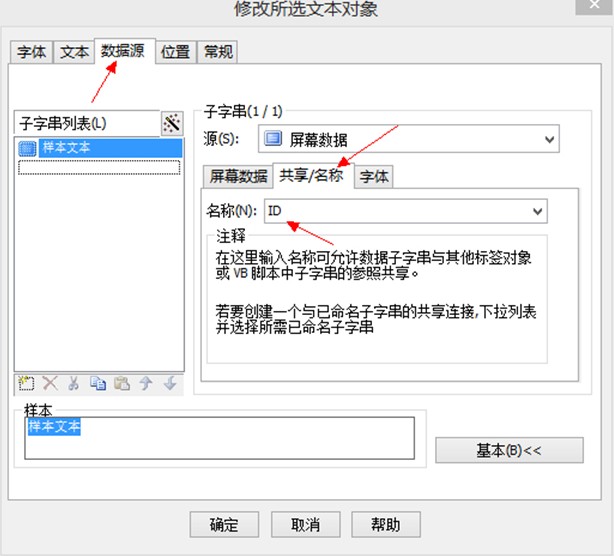Open the 文本 tab
This screenshot has width=614, height=556.
74,52
